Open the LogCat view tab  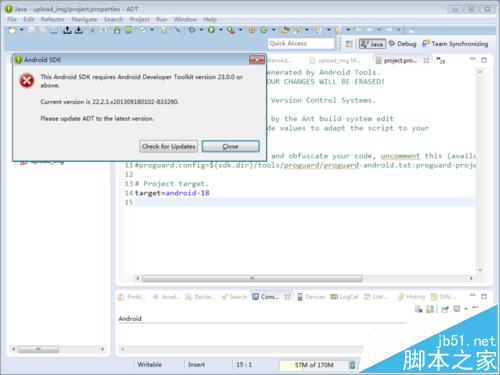(x=344, y=297)
